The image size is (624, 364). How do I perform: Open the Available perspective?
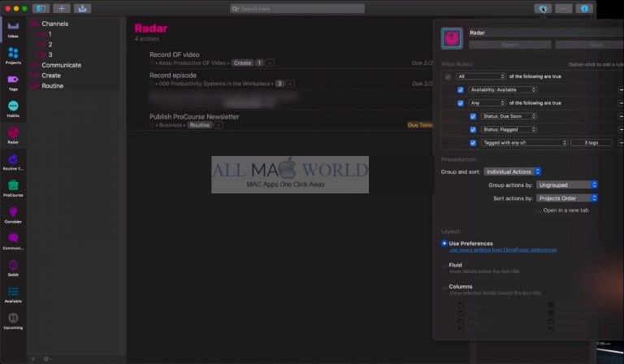coord(13,294)
